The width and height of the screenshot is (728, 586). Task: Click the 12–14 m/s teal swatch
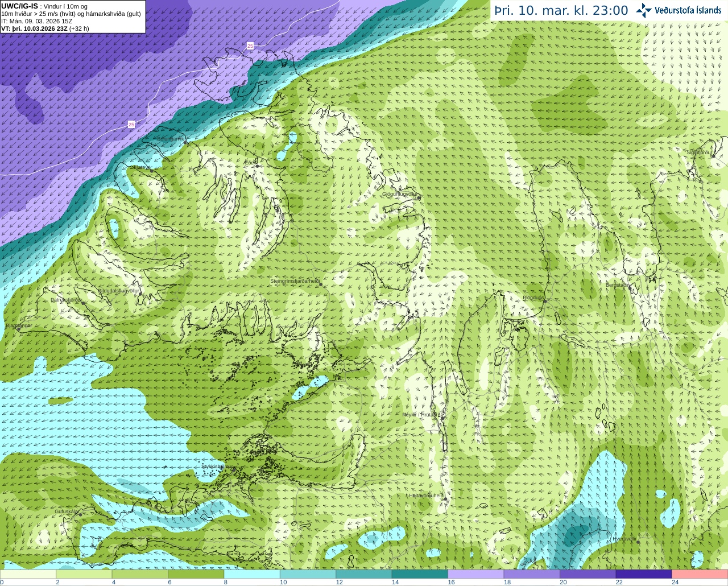pos(364,574)
